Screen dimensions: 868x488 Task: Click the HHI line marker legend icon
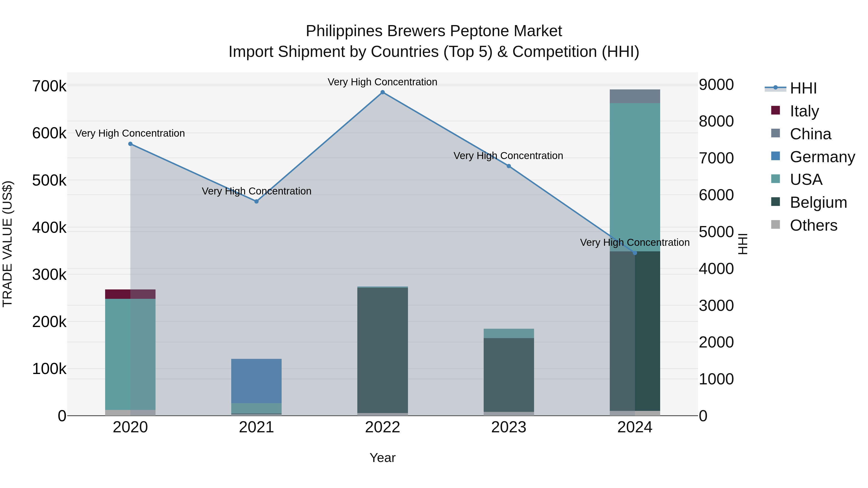coord(775,87)
